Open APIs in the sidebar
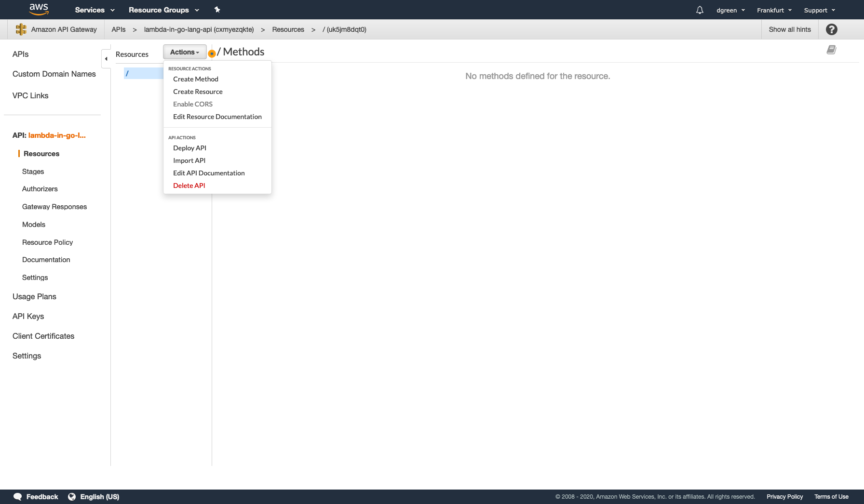Screen dimensions: 864x504 click(x=20, y=54)
